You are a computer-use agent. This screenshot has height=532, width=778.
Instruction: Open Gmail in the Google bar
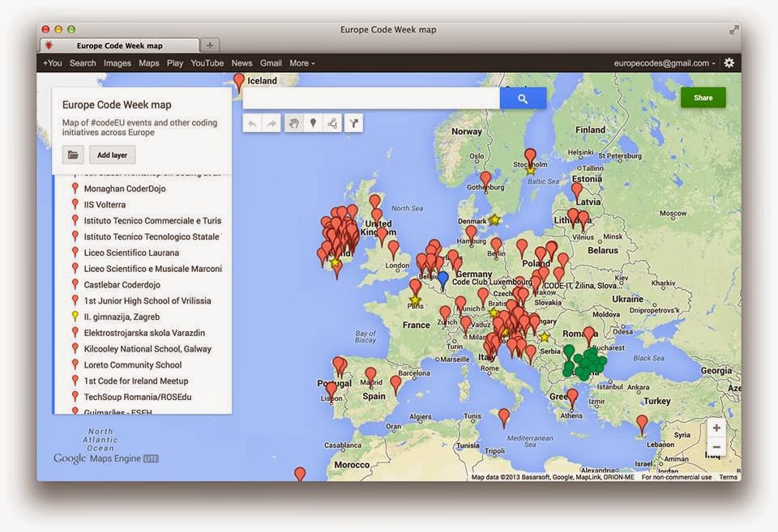(x=271, y=63)
